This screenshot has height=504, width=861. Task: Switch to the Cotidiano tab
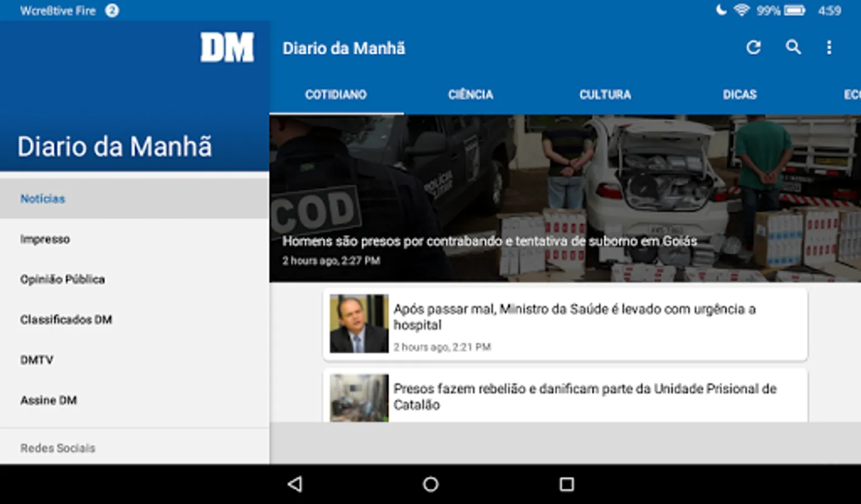(x=336, y=95)
